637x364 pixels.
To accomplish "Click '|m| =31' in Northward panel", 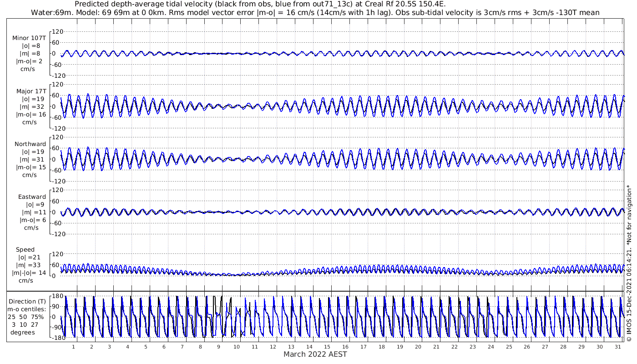I will coord(31,159).
